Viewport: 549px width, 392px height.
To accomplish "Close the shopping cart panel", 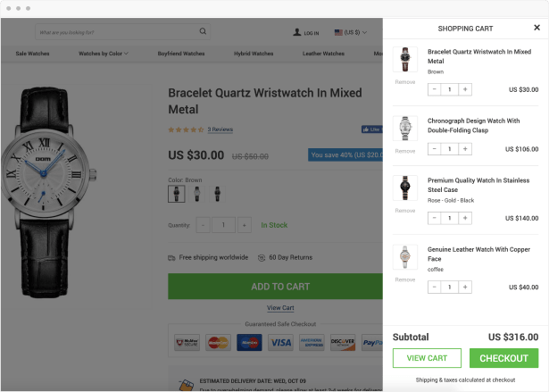I will point(537,28).
